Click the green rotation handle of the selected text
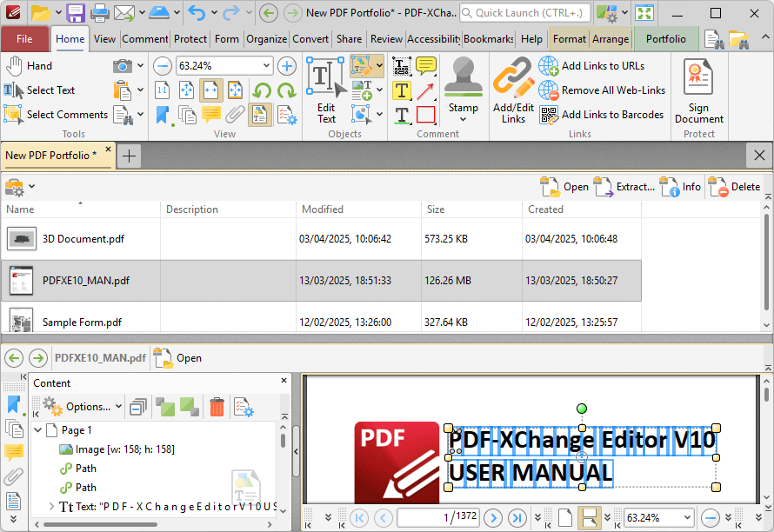The image size is (774, 532). click(x=582, y=409)
